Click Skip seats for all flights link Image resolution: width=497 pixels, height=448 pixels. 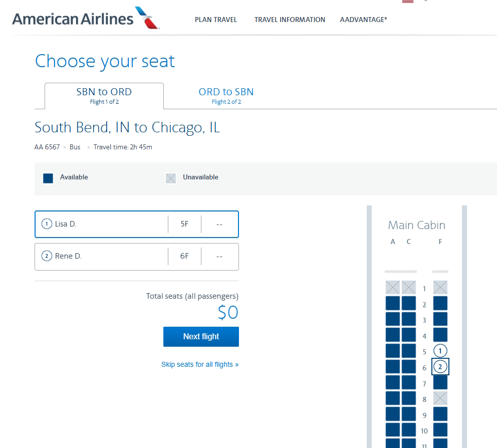click(x=200, y=364)
